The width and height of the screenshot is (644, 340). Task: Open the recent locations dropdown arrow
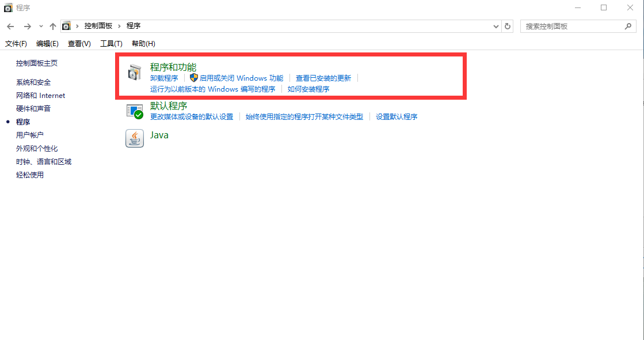tap(41, 27)
